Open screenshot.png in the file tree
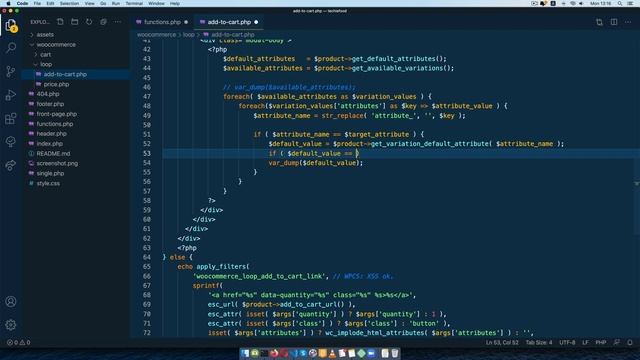The width and height of the screenshot is (640, 360). [x=57, y=163]
